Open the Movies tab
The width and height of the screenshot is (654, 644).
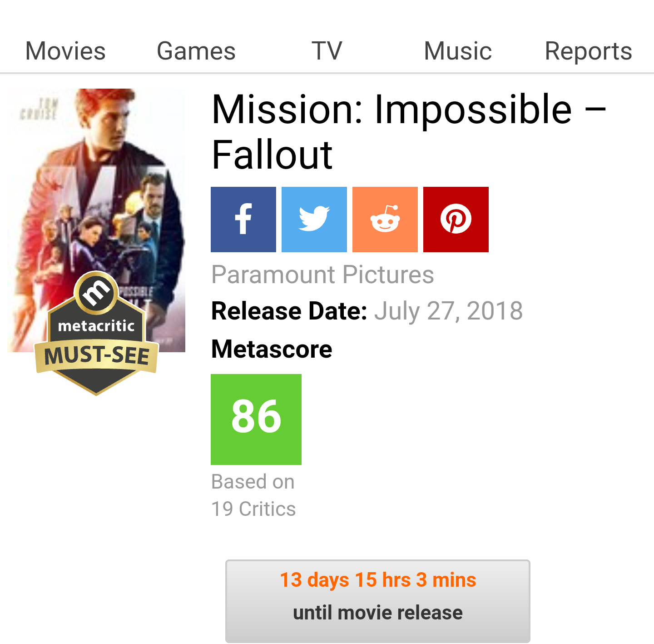[65, 51]
